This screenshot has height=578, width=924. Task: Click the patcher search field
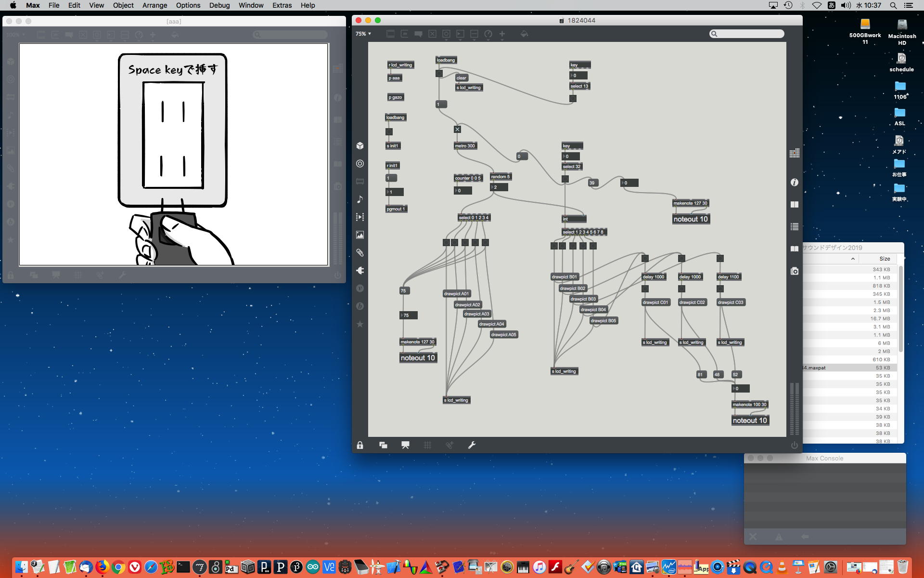coord(749,34)
